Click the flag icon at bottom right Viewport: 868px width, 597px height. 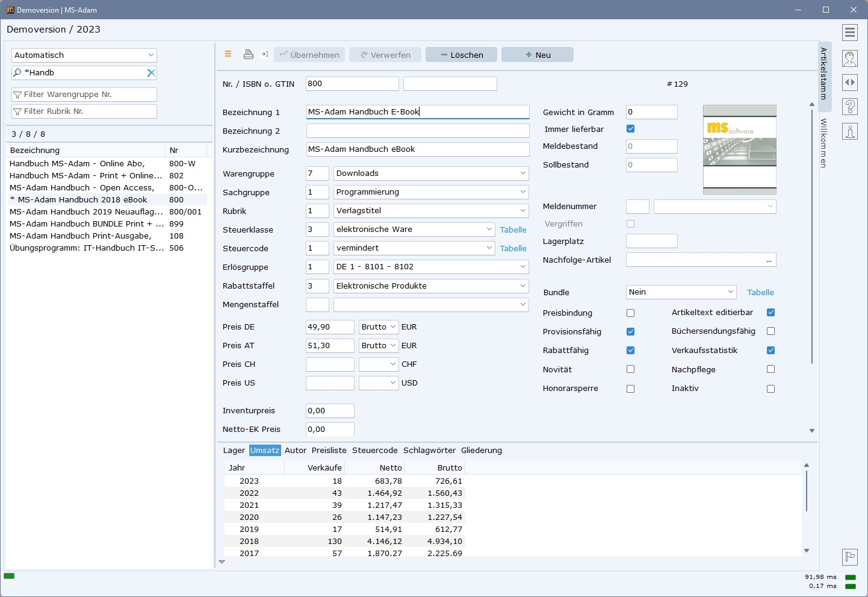[850, 557]
